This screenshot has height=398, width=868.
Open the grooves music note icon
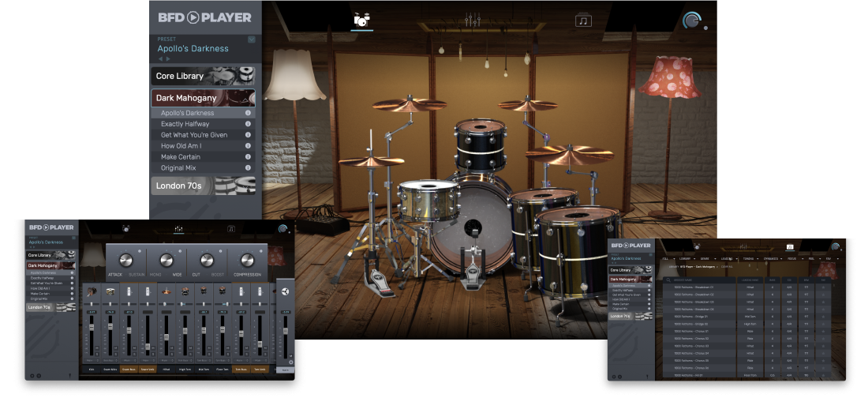click(583, 21)
